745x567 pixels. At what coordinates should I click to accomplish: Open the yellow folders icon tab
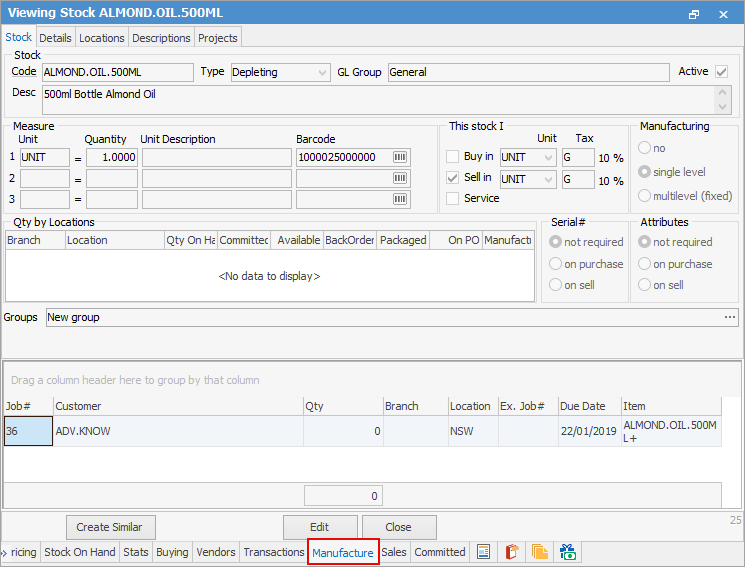coord(540,552)
